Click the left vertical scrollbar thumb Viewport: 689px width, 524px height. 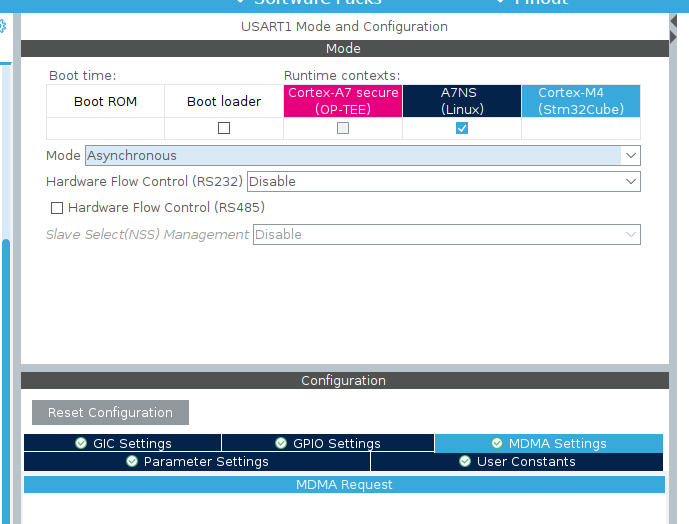point(6,381)
